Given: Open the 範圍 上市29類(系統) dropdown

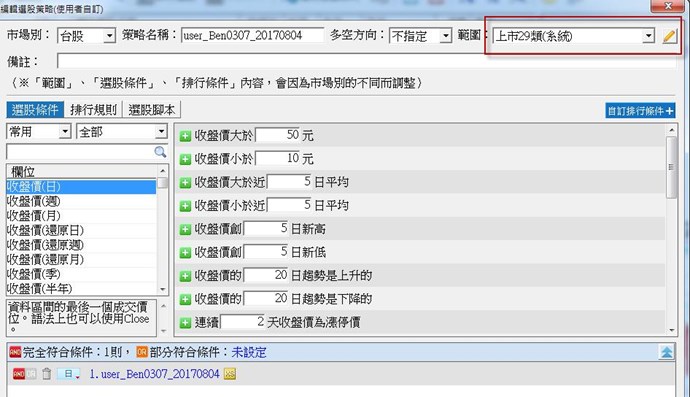Looking at the screenshot, I should click(648, 36).
